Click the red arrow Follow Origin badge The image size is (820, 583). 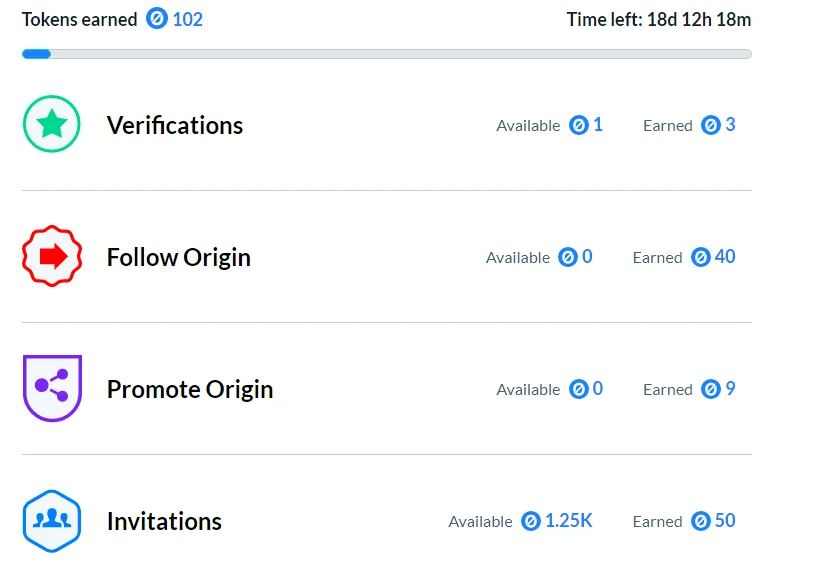coord(52,256)
